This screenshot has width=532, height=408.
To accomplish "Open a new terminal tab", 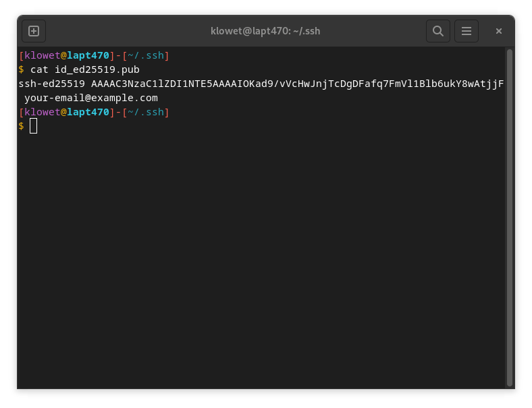I will (x=34, y=31).
